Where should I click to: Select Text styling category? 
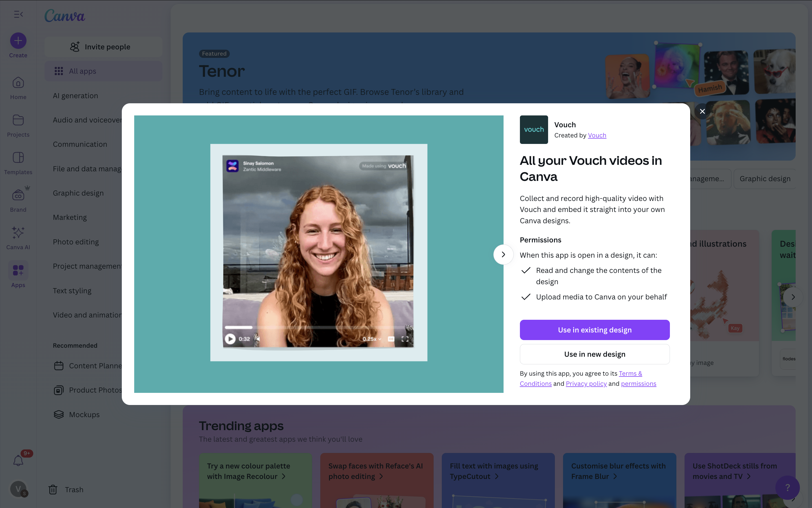tap(72, 291)
